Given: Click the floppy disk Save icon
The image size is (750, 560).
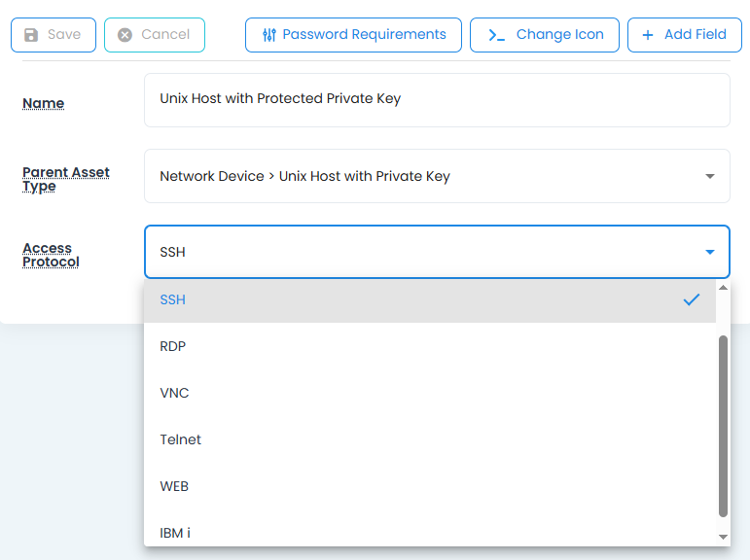Looking at the screenshot, I should coord(31,35).
